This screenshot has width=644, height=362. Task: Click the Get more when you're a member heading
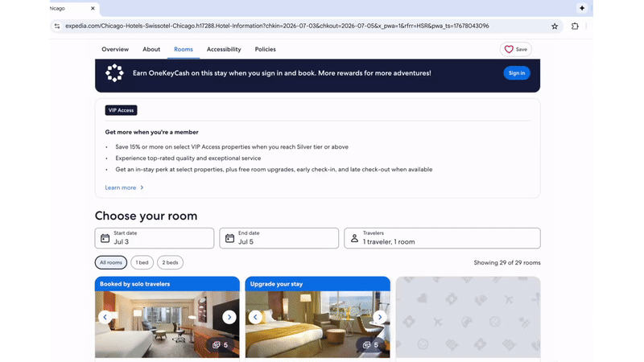151,132
